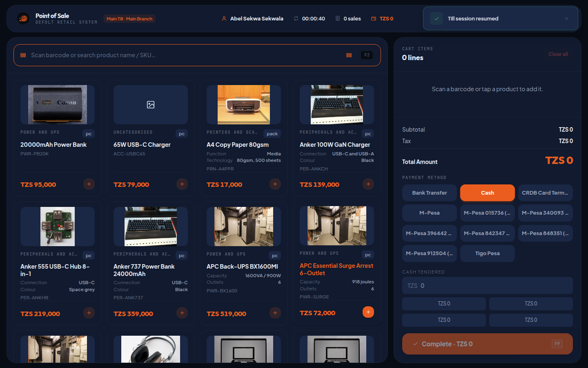The height and width of the screenshot is (368, 588).
Task: Click the Point of Sale logo icon
Action: click(23, 18)
